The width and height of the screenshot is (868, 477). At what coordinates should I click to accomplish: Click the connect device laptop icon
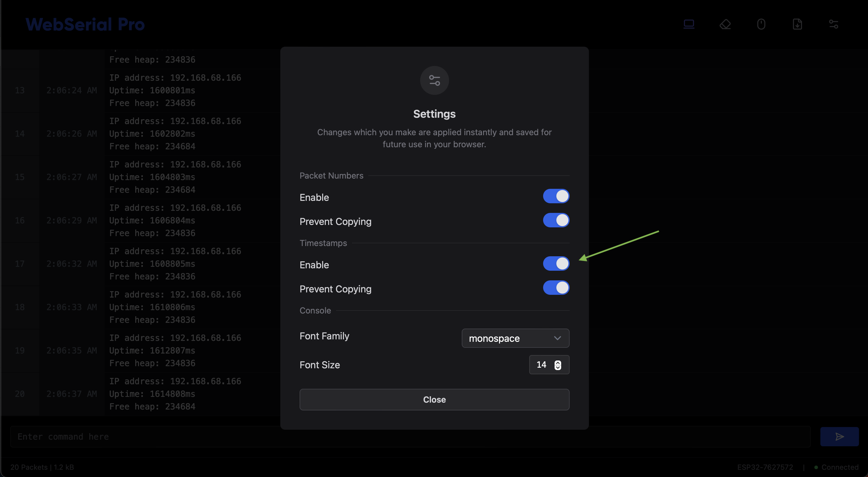(x=689, y=24)
